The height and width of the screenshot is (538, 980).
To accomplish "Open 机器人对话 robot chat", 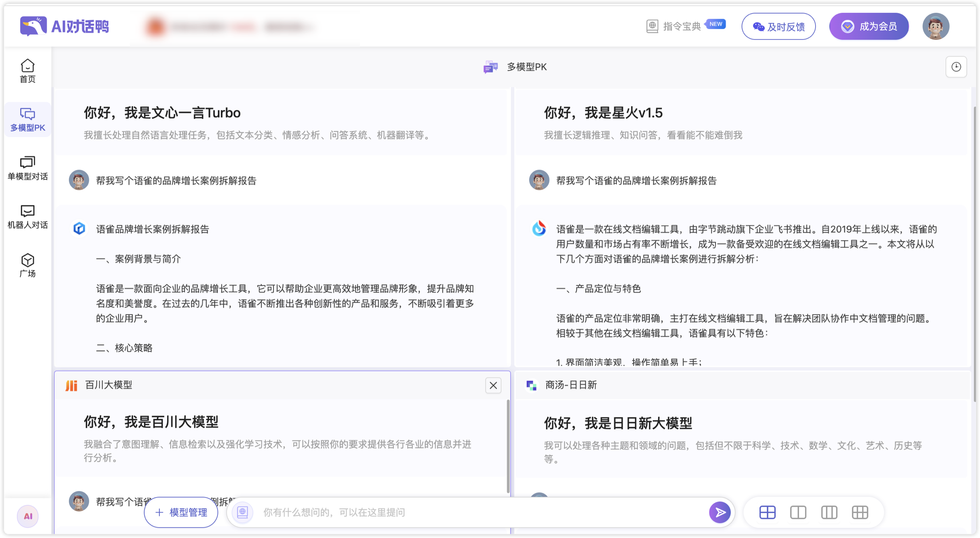I will tap(27, 217).
